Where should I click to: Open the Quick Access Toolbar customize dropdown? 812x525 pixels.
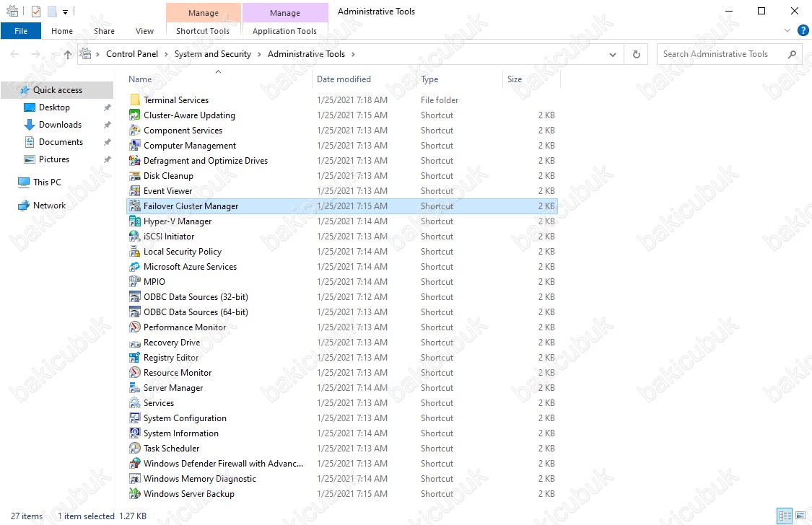coord(65,12)
